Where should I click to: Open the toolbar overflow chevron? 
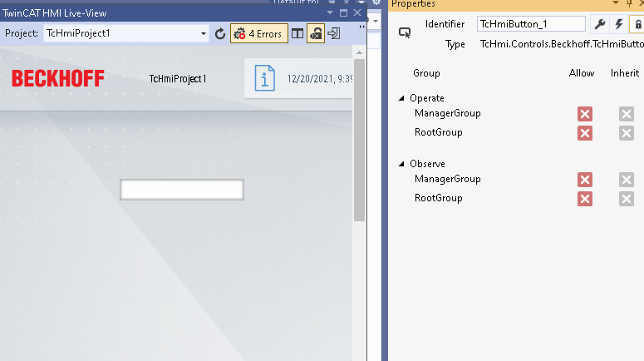pyautogui.click(x=361, y=27)
